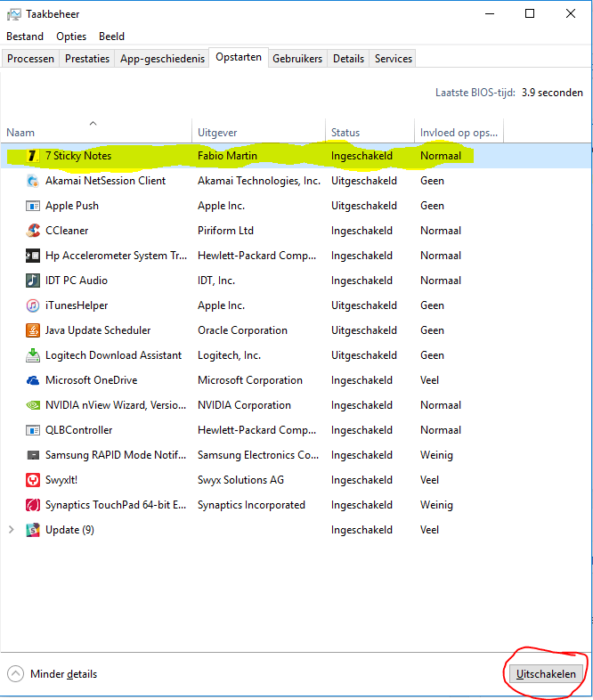Screen dimensions: 593x700
Task: Click the Hp Accelerometer System Tray icon
Action: click(33, 256)
